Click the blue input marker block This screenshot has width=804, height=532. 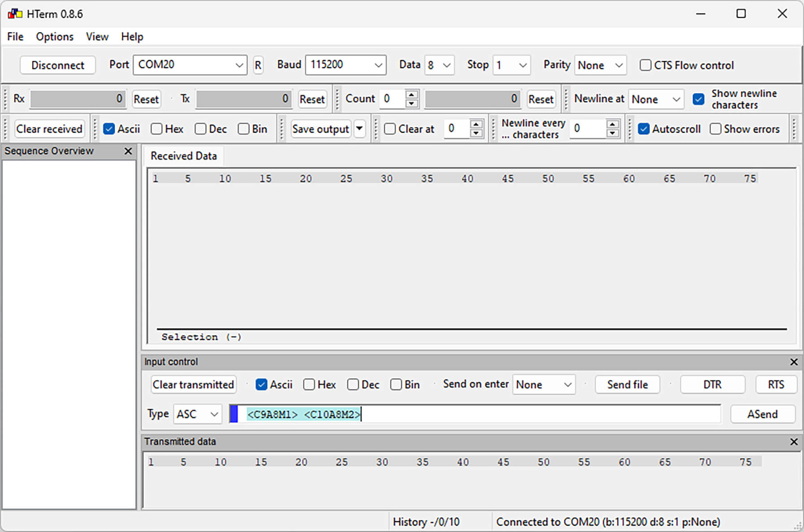(x=234, y=414)
